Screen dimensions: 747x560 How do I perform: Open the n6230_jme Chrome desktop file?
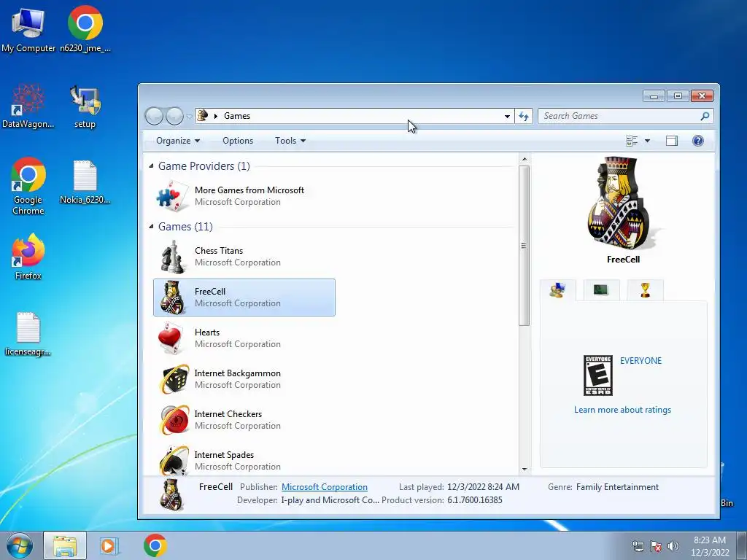click(85, 29)
